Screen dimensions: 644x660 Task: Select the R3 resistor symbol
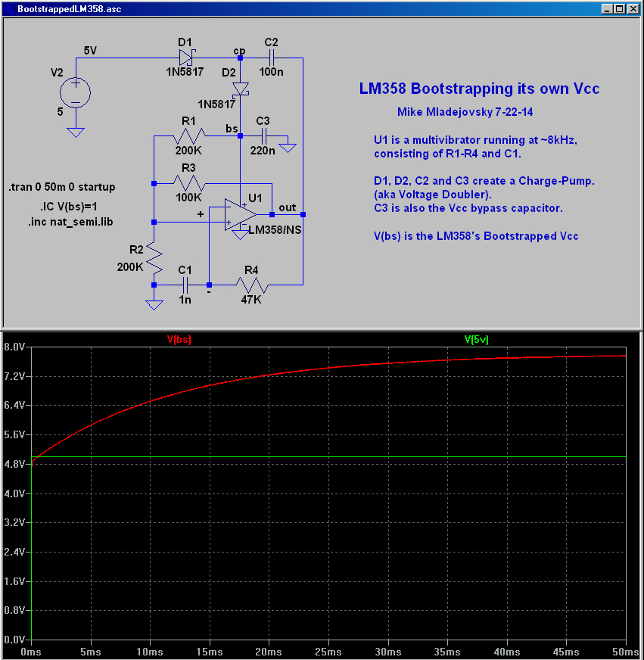coord(189,183)
